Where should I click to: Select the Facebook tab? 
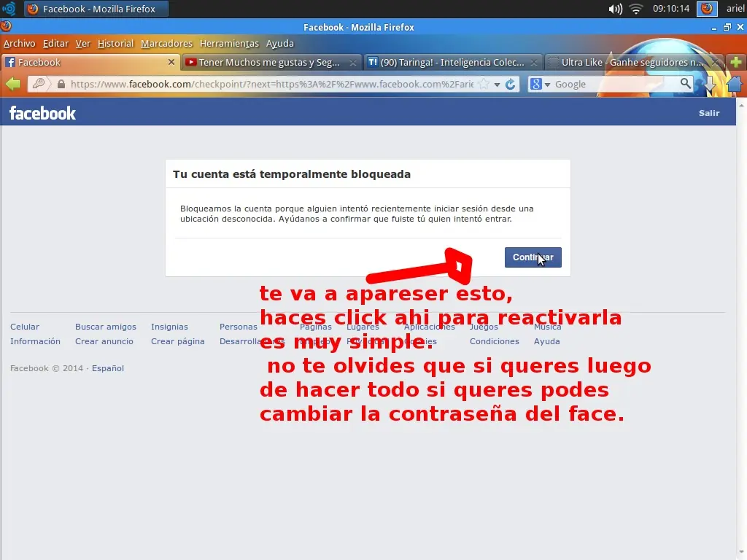point(90,63)
